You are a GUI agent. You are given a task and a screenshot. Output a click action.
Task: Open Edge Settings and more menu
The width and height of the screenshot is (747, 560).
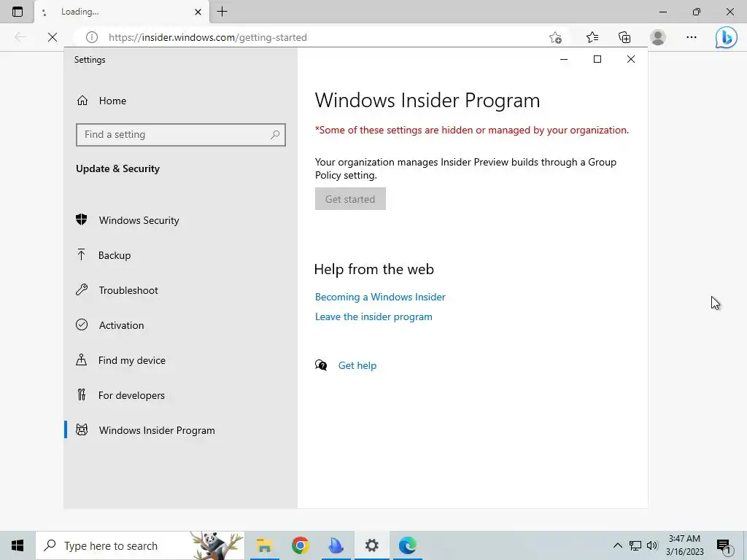[x=692, y=37]
